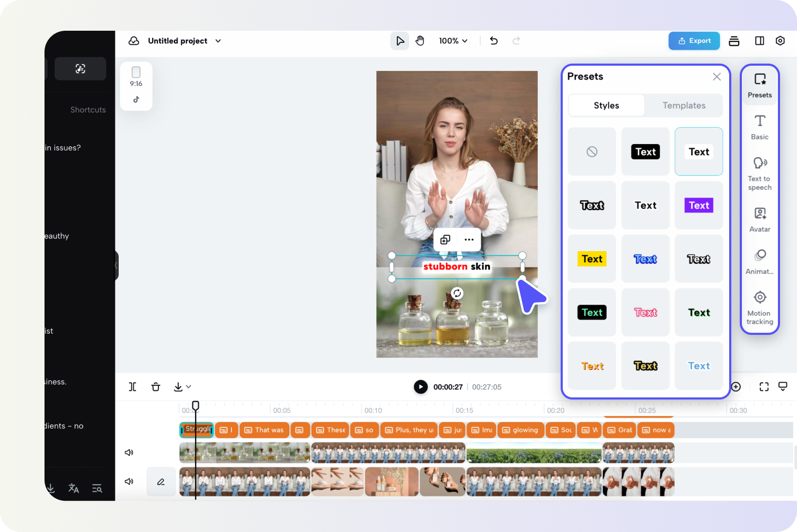797x532 pixels.
Task: Undo the last action
Action: pos(494,41)
